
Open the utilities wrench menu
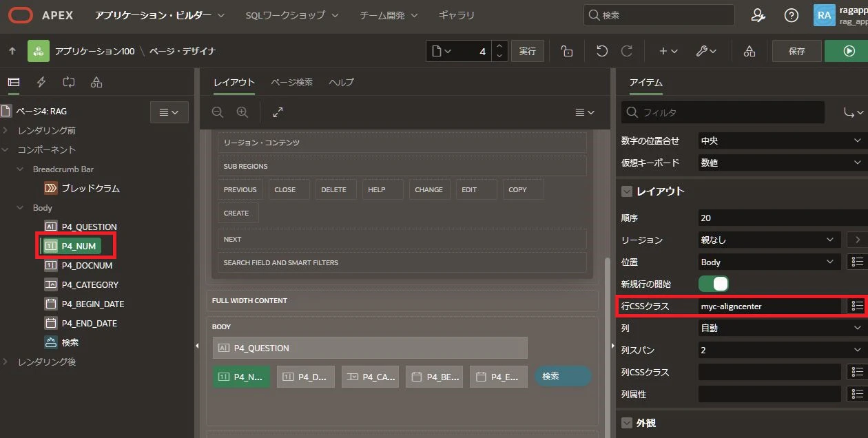point(706,51)
